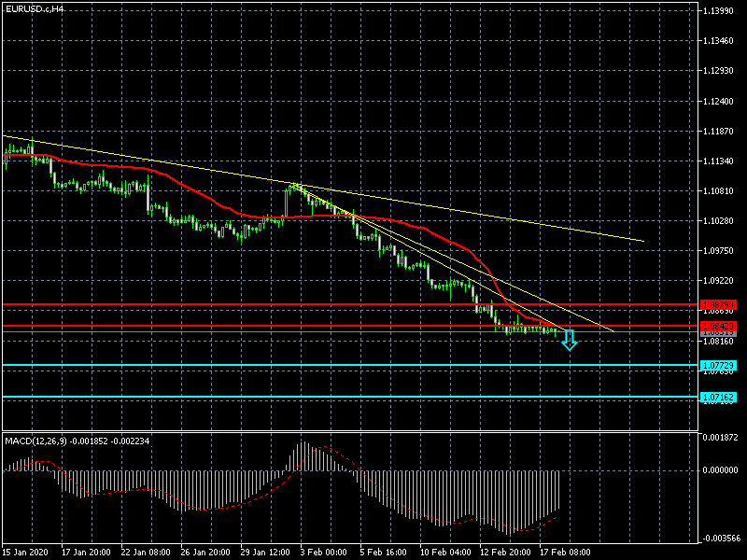Click the 1.13990 price scale value
747x560 pixels.
click(x=720, y=11)
